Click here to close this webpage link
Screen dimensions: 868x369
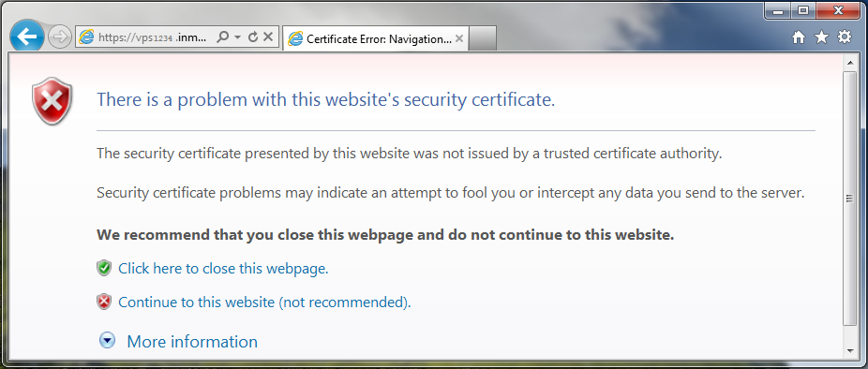[x=224, y=268]
